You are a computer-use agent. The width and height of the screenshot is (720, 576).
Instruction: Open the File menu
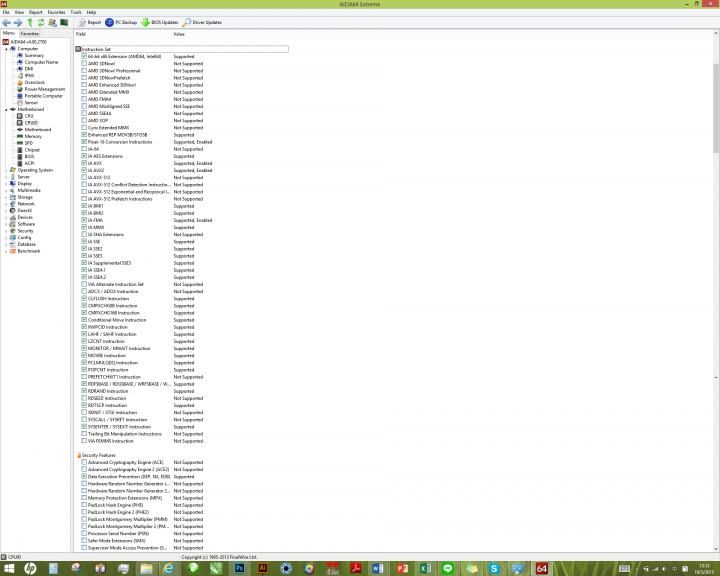6,12
